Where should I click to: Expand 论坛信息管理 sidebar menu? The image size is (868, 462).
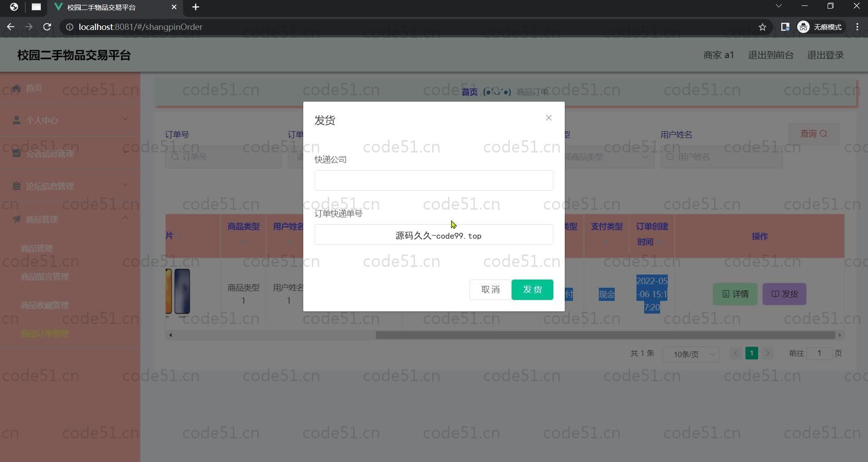pos(70,186)
